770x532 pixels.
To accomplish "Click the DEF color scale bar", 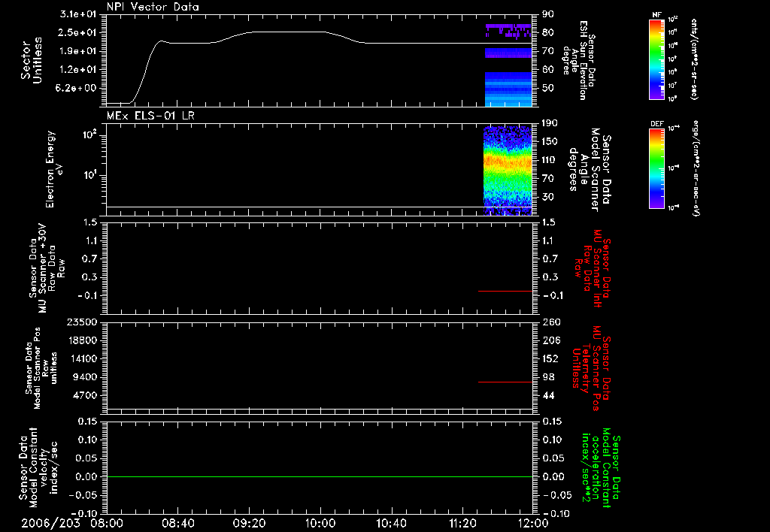I will pos(657,168).
